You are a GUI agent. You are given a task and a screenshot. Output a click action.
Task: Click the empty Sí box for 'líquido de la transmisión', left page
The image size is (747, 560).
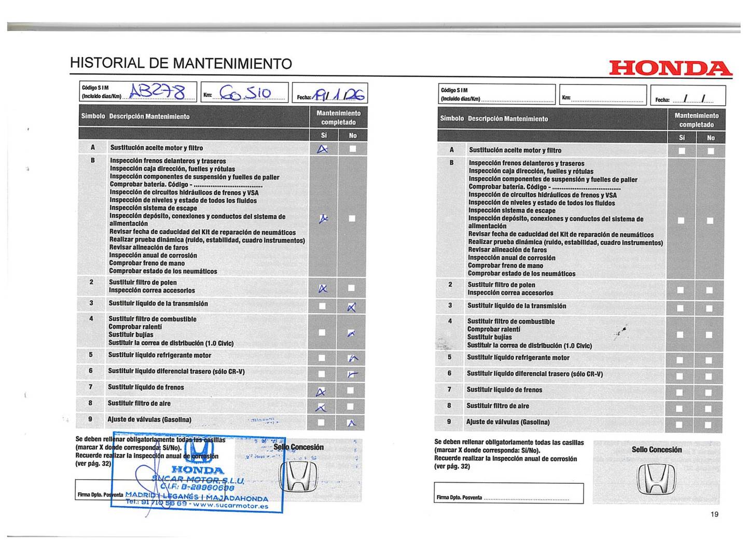(x=322, y=306)
